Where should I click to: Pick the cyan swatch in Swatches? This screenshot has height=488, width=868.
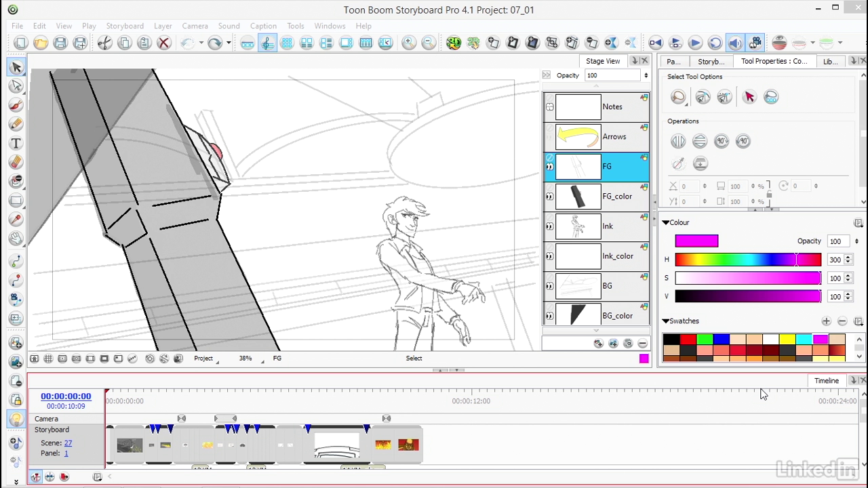click(x=804, y=340)
